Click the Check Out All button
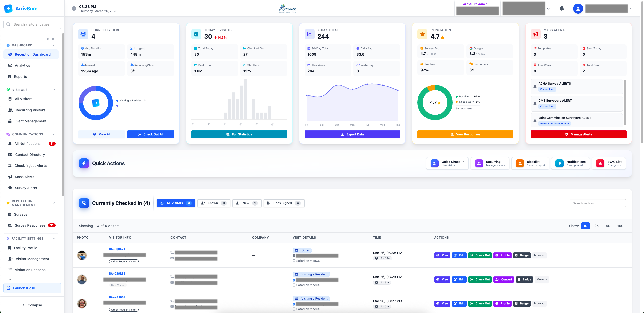Image resolution: width=644 pixels, height=313 pixels. [x=151, y=134]
